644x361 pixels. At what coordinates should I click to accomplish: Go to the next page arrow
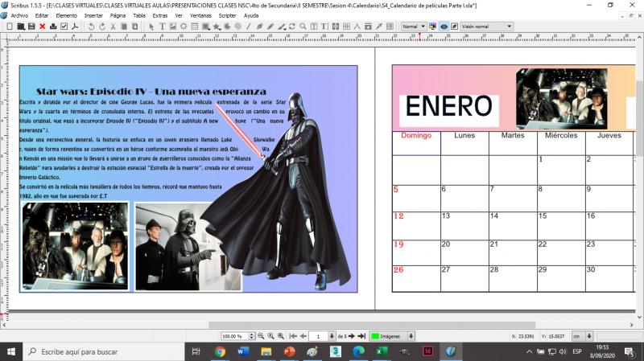(352, 336)
